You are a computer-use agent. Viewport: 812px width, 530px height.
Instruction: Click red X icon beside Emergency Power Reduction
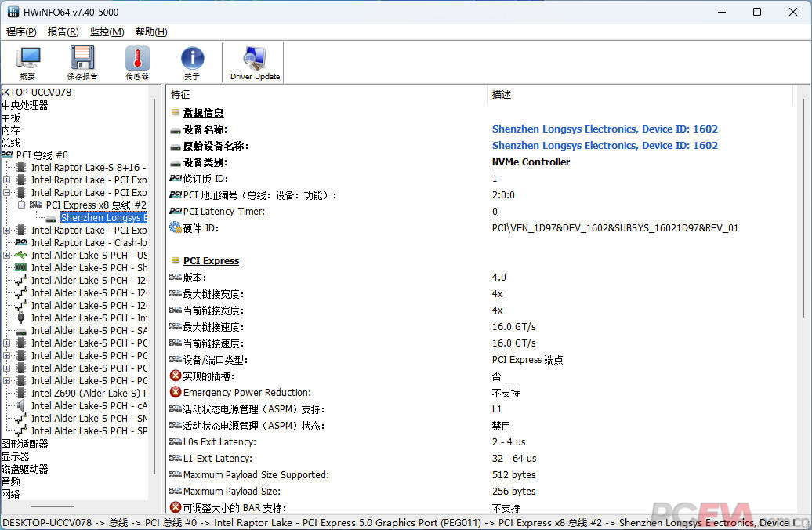pos(176,392)
